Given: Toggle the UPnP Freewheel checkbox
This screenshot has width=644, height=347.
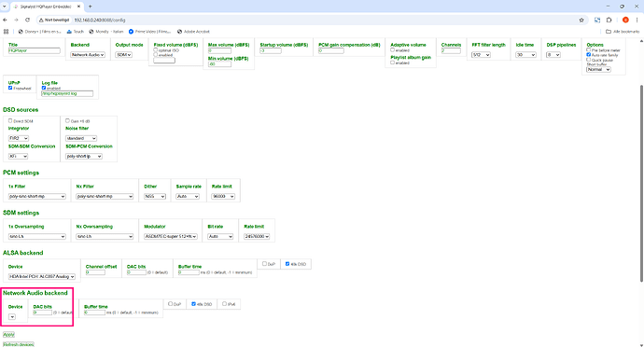Looking at the screenshot, I should click(10, 88).
